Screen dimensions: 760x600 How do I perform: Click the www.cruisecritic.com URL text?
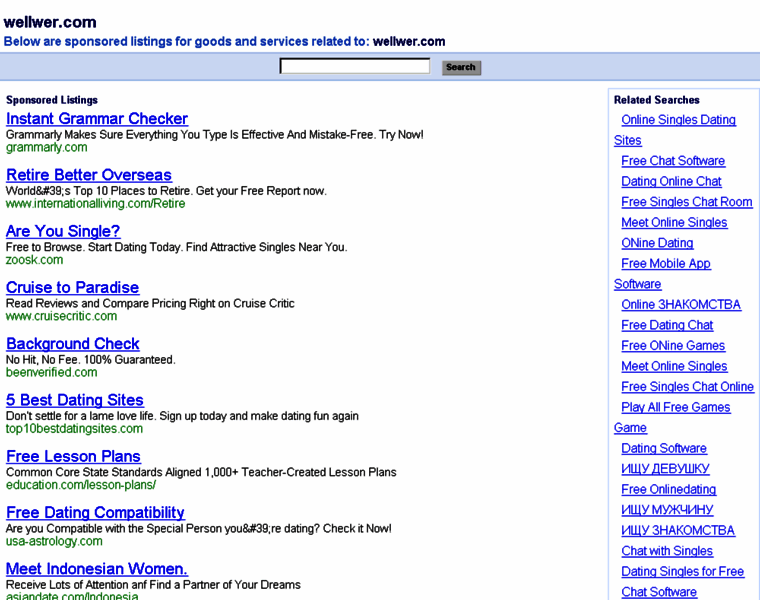tap(62, 316)
